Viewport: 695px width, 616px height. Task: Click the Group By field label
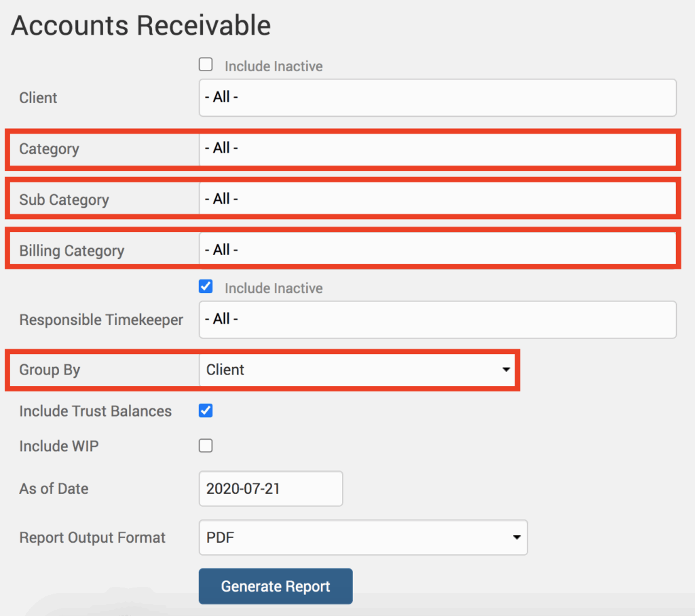point(50,370)
